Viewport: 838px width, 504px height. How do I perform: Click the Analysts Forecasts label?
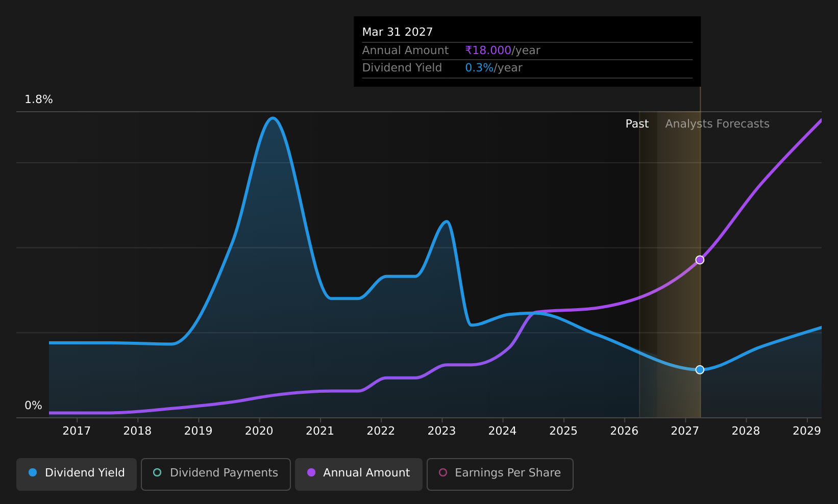click(717, 124)
